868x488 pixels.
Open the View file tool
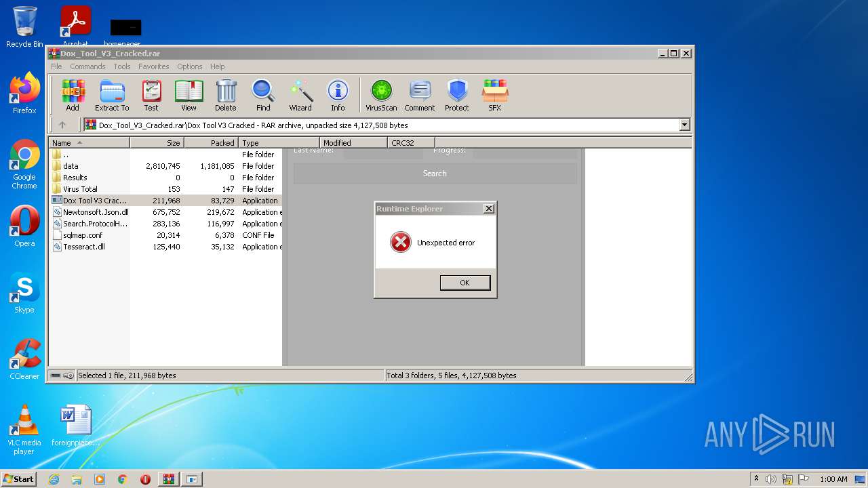coord(189,95)
